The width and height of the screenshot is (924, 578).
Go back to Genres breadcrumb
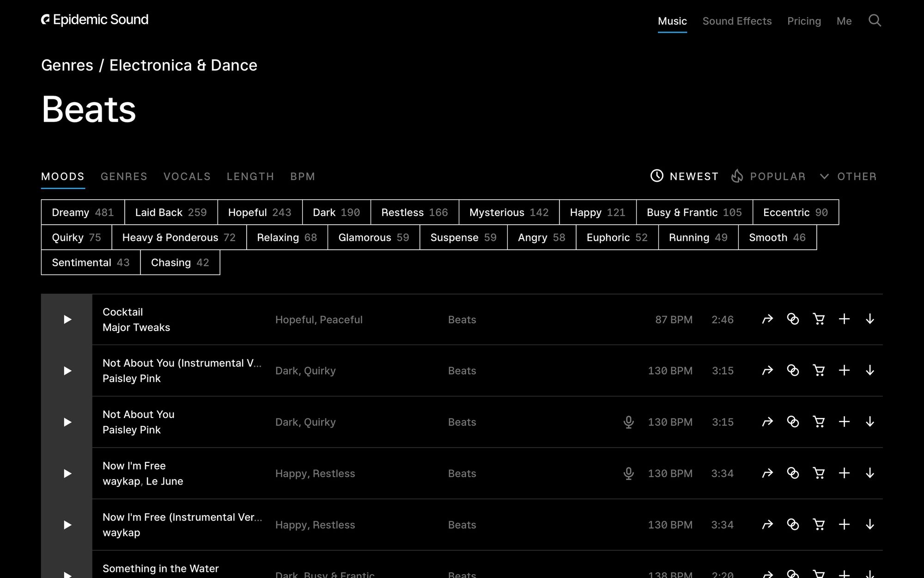coord(67,65)
